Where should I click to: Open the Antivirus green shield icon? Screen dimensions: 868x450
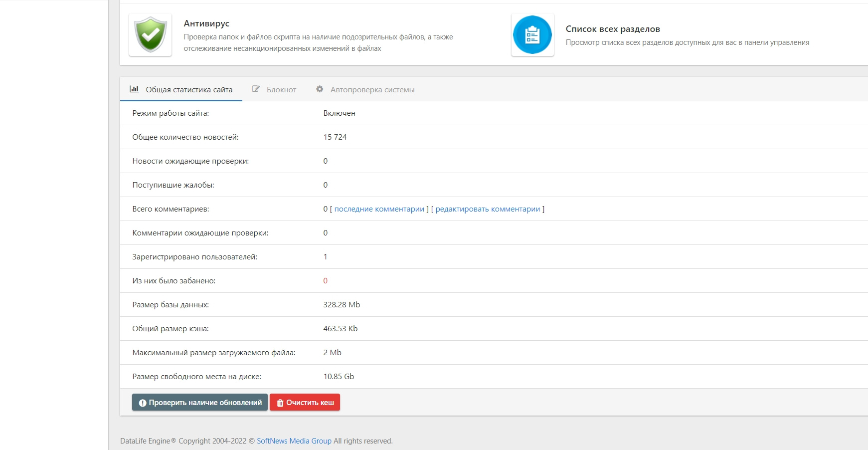tap(151, 35)
